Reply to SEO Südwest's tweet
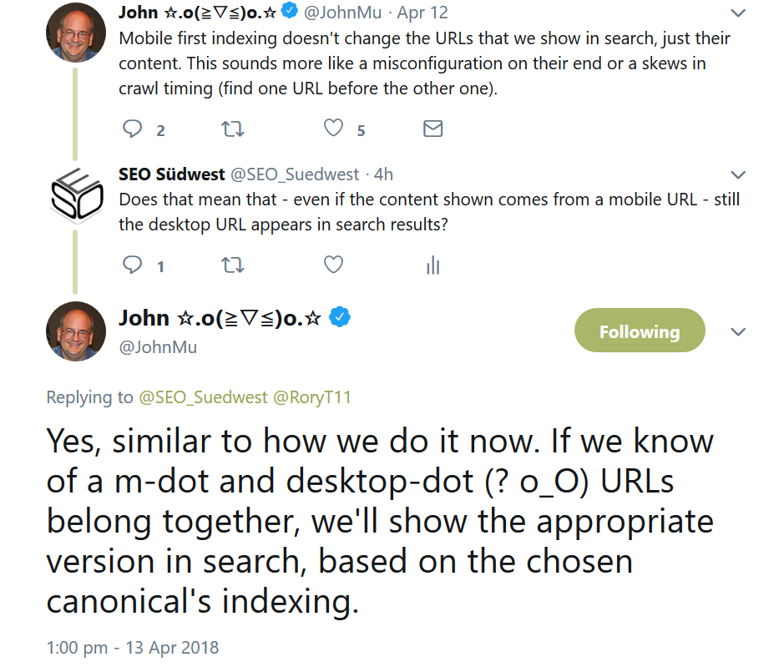 pyautogui.click(x=133, y=265)
